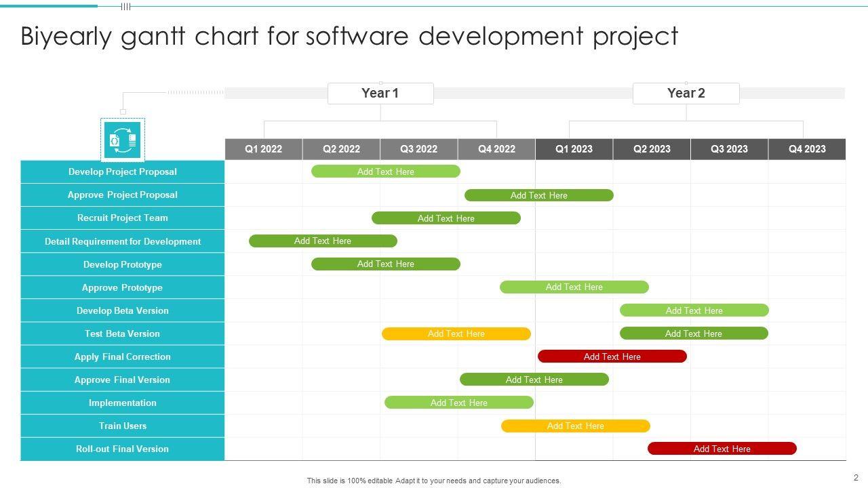The width and height of the screenshot is (868, 488).
Task: Click the Recruit Project Team row label
Action: (123, 218)
